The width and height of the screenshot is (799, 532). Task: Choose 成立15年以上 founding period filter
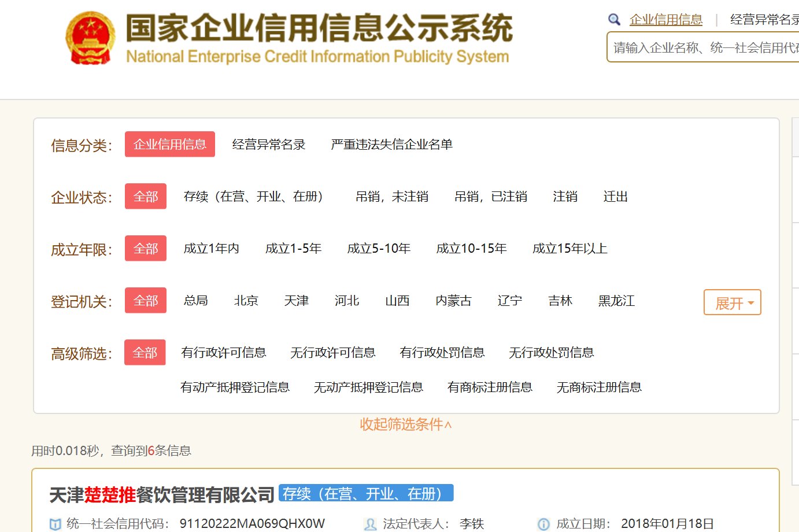coord(569,248)
